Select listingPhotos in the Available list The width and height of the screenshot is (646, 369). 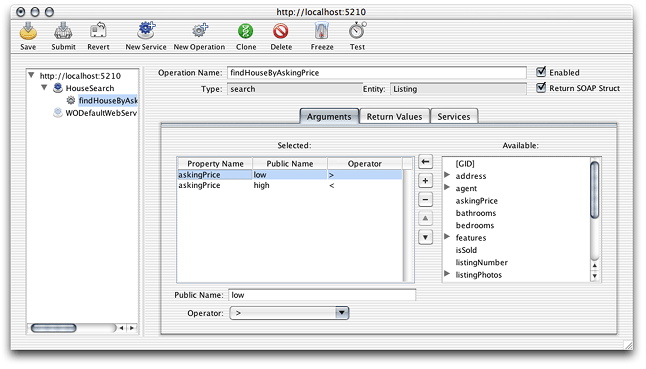coord(479,275)
